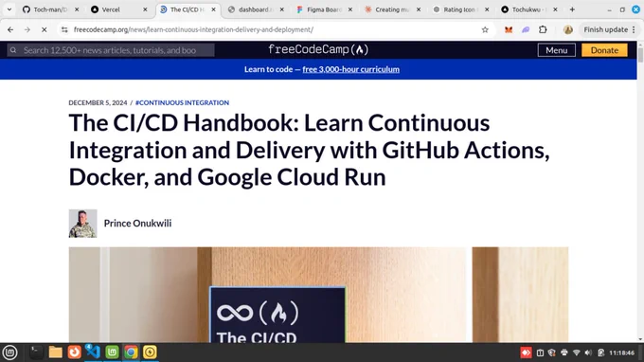
Task: Click the article title heading
Action: (309, 150)
